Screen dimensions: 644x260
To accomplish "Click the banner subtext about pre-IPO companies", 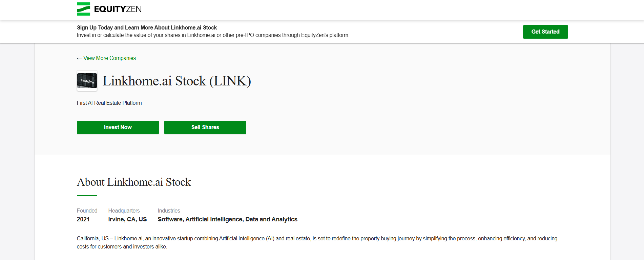I will point(213,35).
